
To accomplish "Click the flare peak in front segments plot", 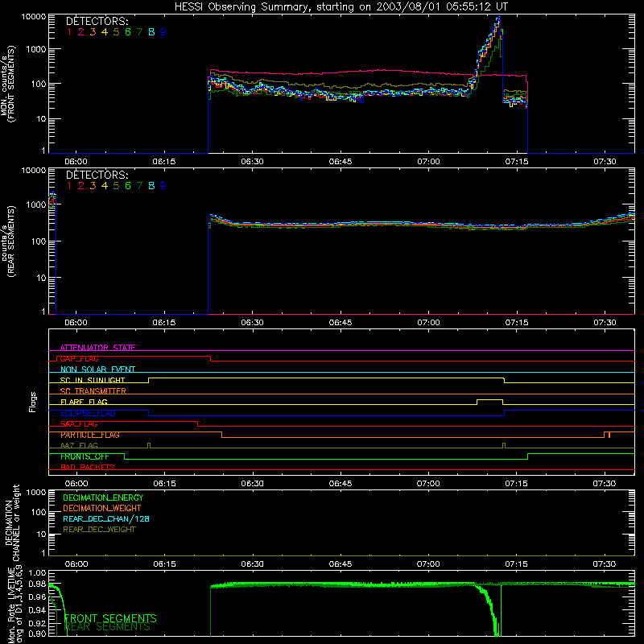I will click(x=499, y=17).
